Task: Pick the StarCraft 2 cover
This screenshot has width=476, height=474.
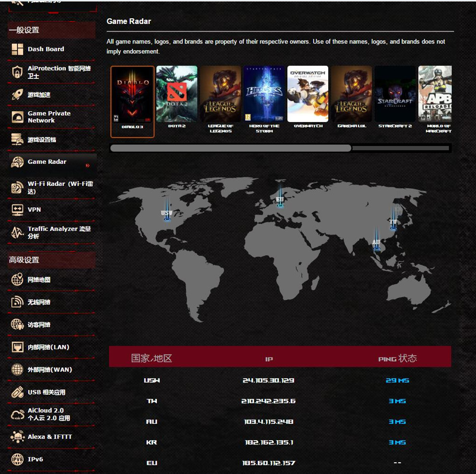Action: [395, 94]
